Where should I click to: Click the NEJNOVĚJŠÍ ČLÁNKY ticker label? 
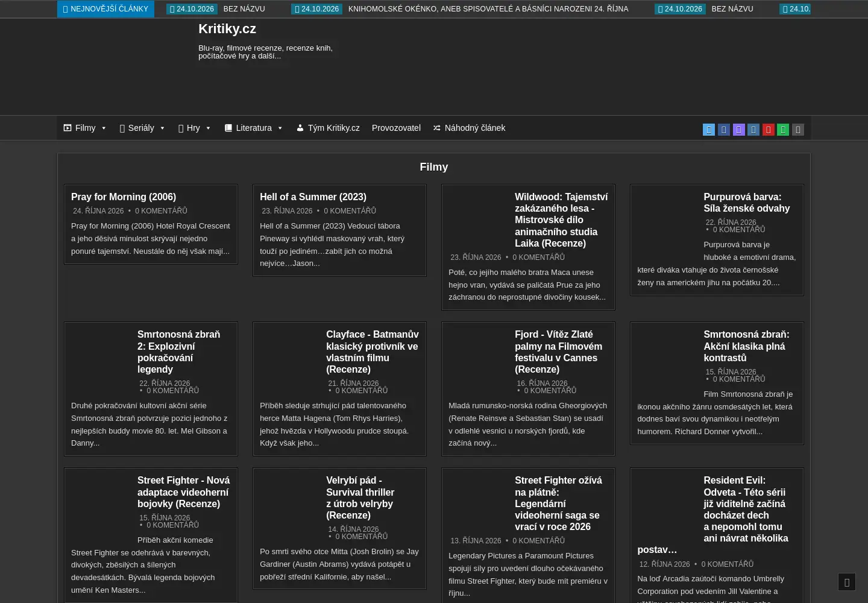point(105,9)
